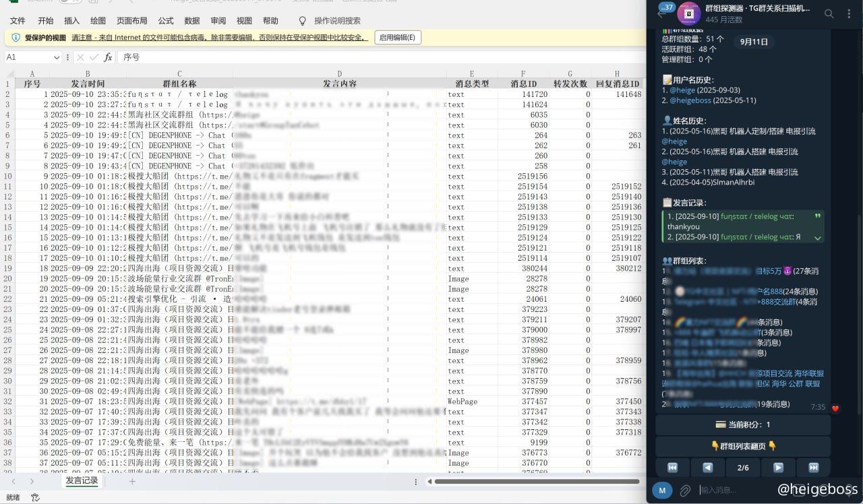Jump to last page of group list
The height and width of the screenshot is (504, 863).
[813, 468]
